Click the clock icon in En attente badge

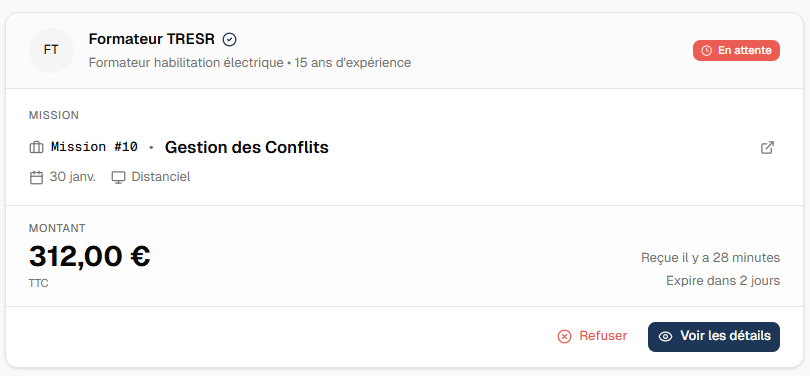(x=707, y=51)
